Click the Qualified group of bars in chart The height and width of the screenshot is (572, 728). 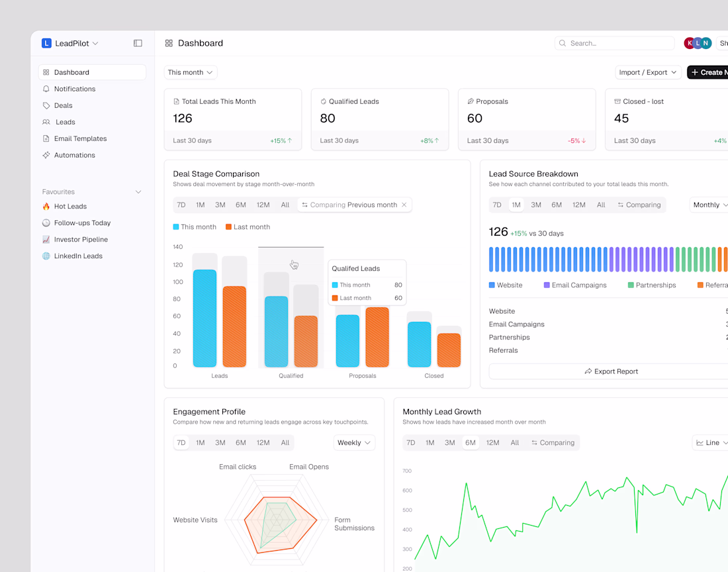click(291, 308)
